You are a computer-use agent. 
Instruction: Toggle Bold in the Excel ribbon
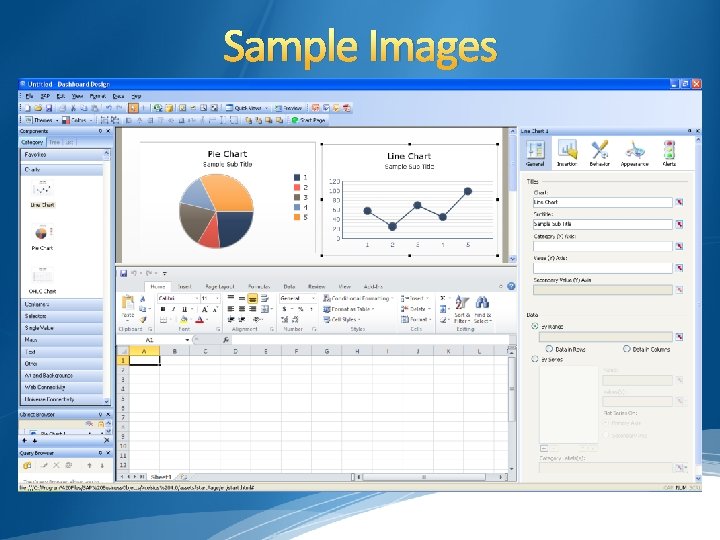(163, 309)
